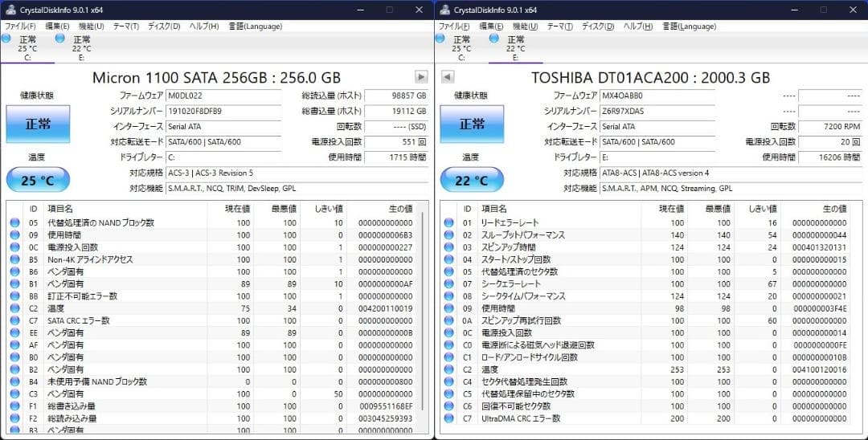Open ディスク(D) menu in right window
This screenshot has height=440, width=868.
[599, 26]
